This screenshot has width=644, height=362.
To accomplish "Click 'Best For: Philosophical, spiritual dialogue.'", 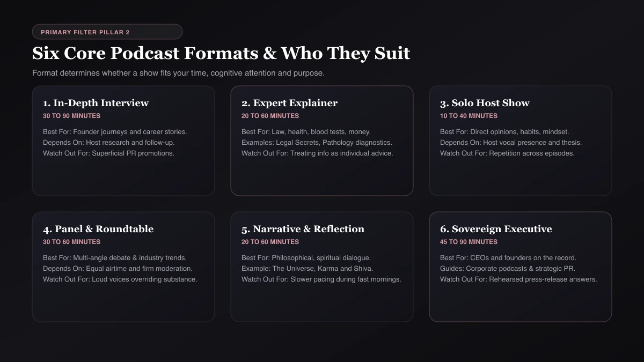I will pos(306,258).
